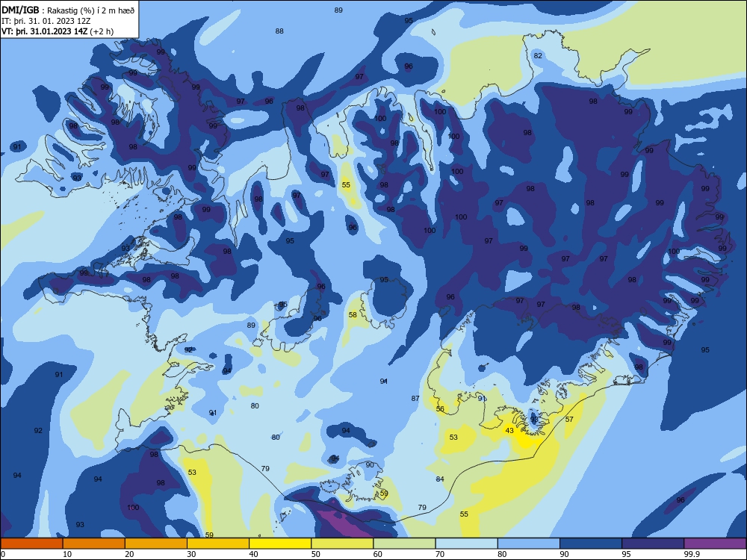The height and width of the screenshot is (560, 747).
Task: Click the '30' legend tick label
Action: pos(191,554)
